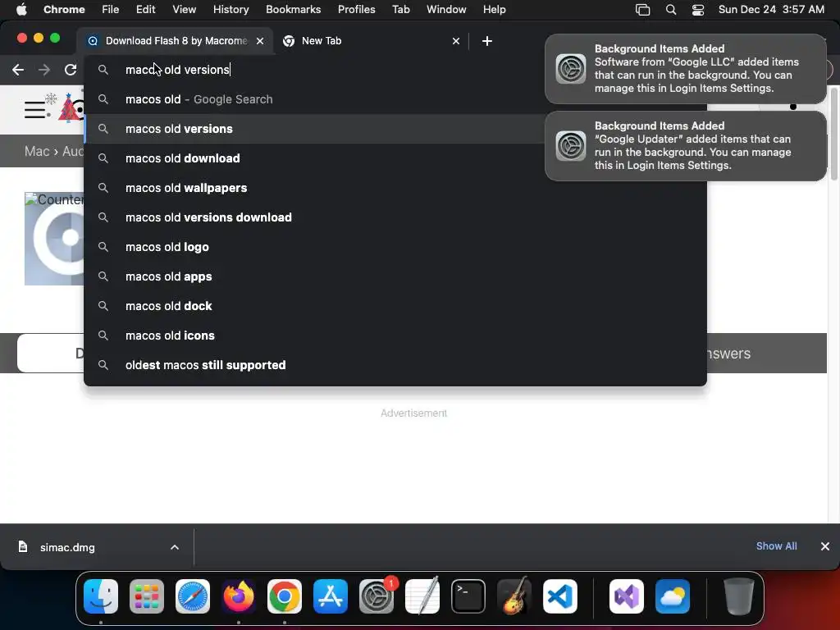The height and width of the screenshot is (630, 840).
Task: Choose the 'macos old download' suggestion
Action: [395, 158]
